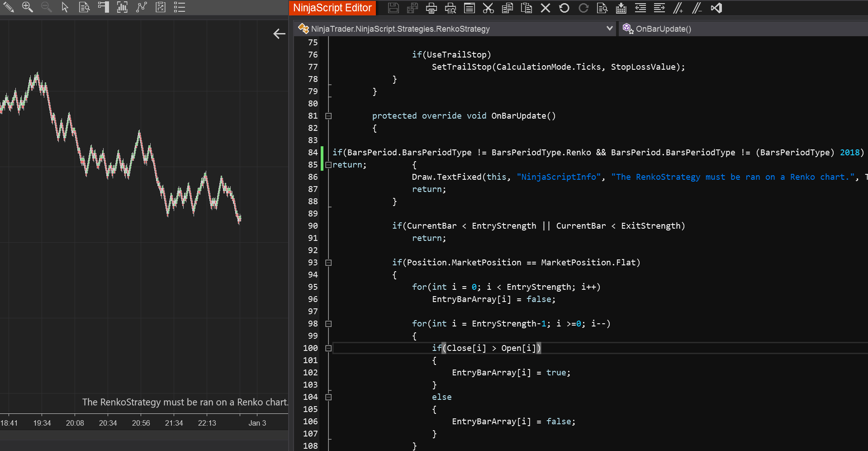Collapse the OnBarUpdate method at line 81
The height and width of the screenshot is (451, 868).
point(329,116)
